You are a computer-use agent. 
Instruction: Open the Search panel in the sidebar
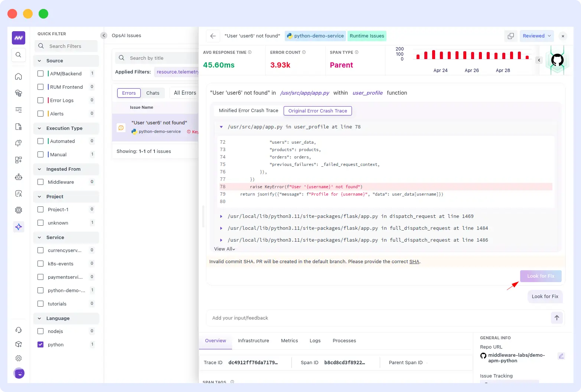(19, 55)
